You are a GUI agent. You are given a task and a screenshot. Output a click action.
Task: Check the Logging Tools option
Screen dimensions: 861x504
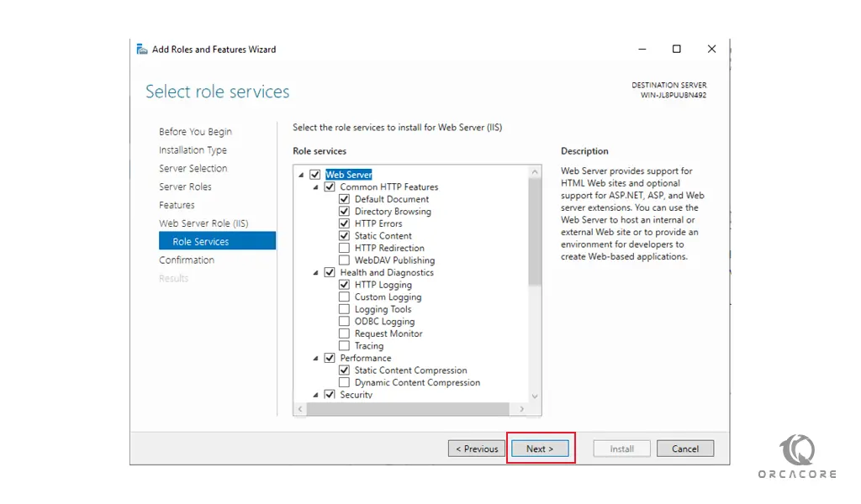coord(344,309)
